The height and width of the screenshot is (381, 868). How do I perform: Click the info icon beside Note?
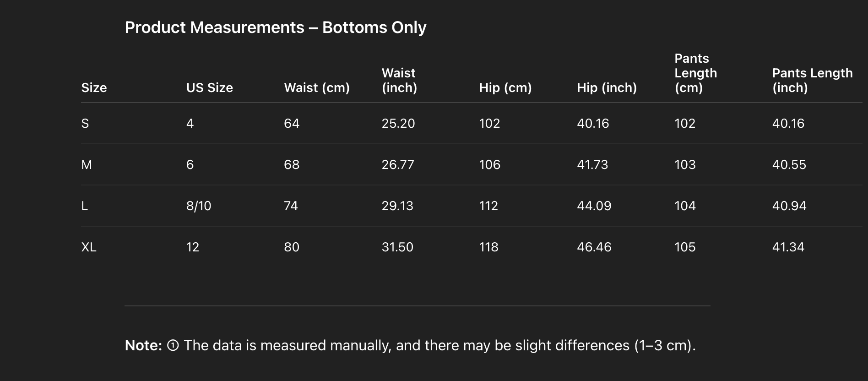coord(173,345)
